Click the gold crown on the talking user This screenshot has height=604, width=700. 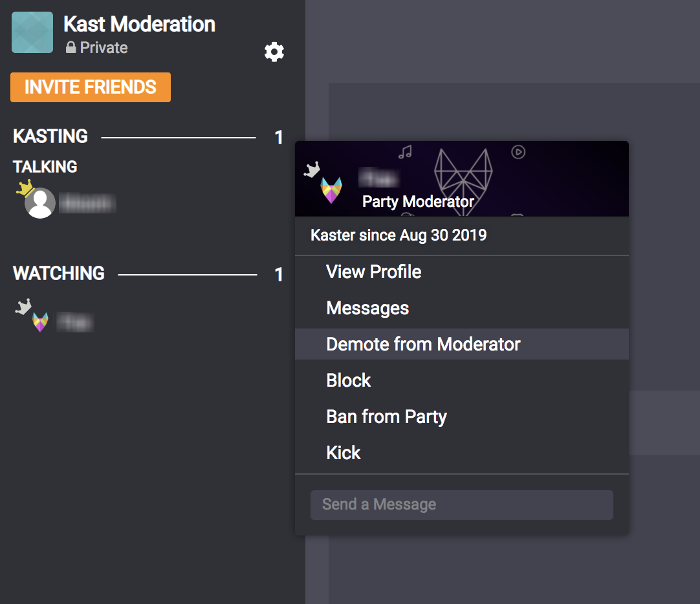25,188
